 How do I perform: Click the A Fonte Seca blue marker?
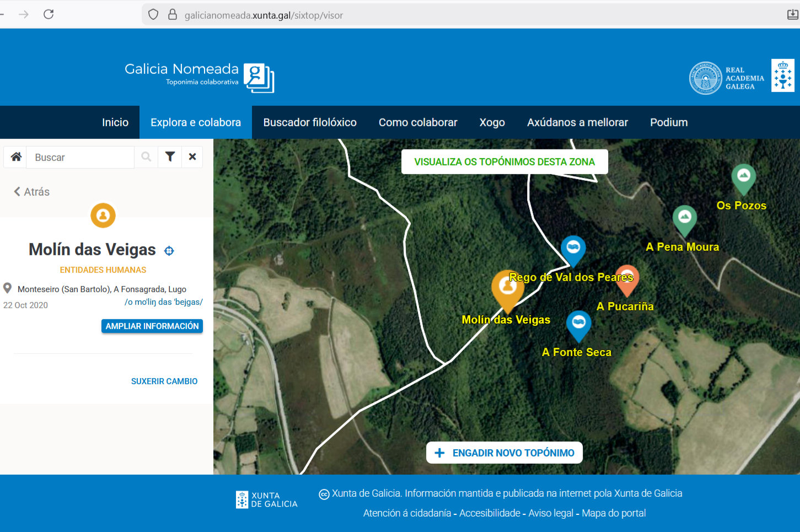(578, 323)
